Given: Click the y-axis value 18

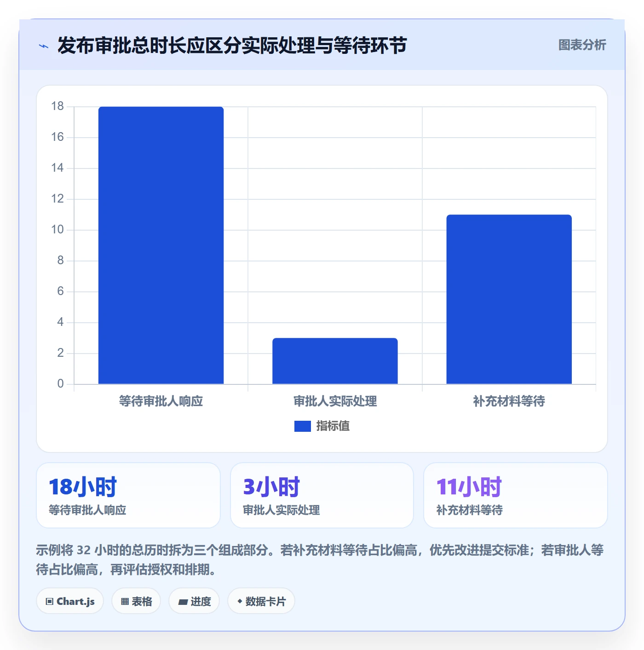Looking at the screenshot, I should pyautogui.click(x=57, y=106).
